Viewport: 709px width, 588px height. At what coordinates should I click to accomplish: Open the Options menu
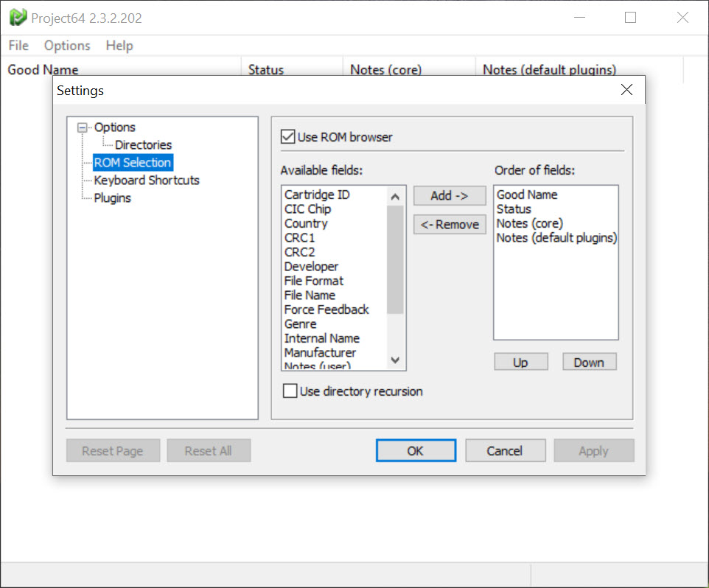click(x=67, y=46)
